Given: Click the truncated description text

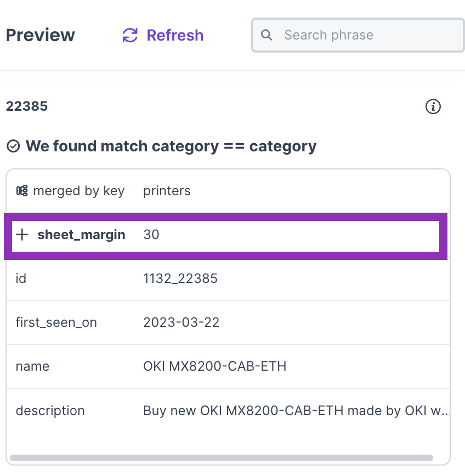Looking at the screenshot, I should (x=296, y=411).
